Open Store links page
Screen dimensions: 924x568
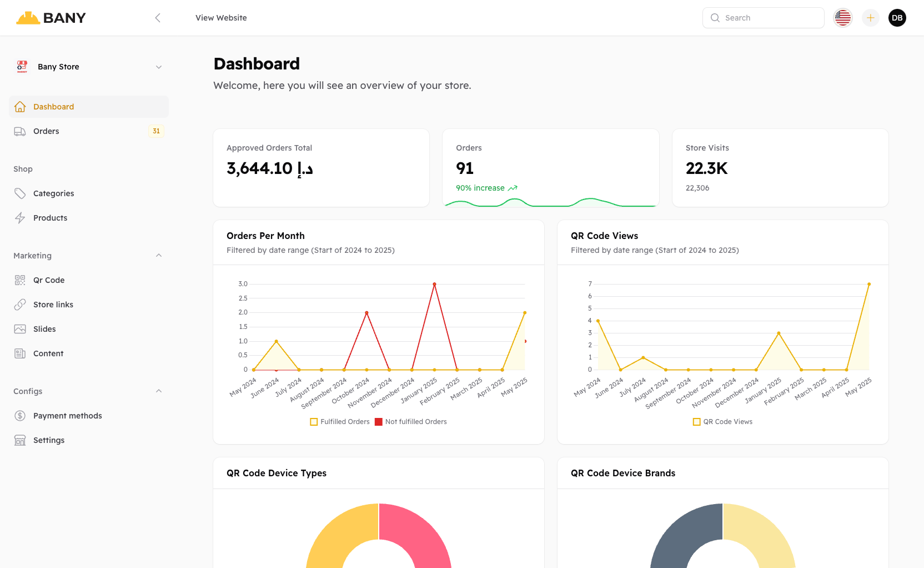coord(89,305)
